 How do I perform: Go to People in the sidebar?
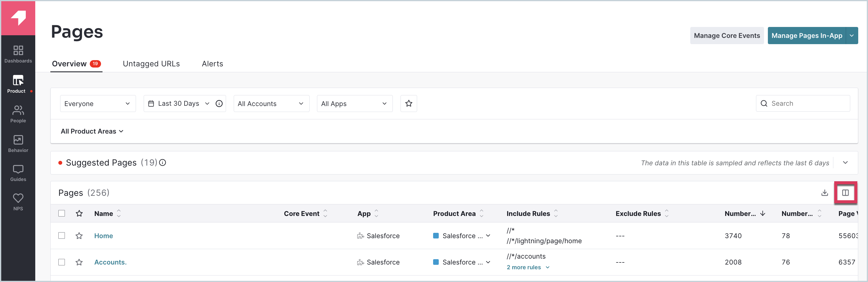18,114
